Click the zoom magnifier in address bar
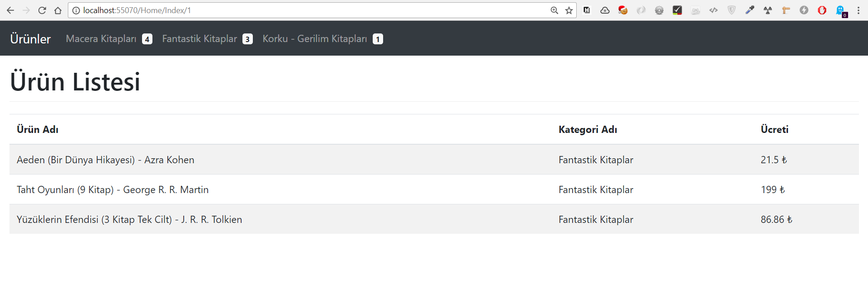Screen dimensions: 868x293 pos(555,10)
